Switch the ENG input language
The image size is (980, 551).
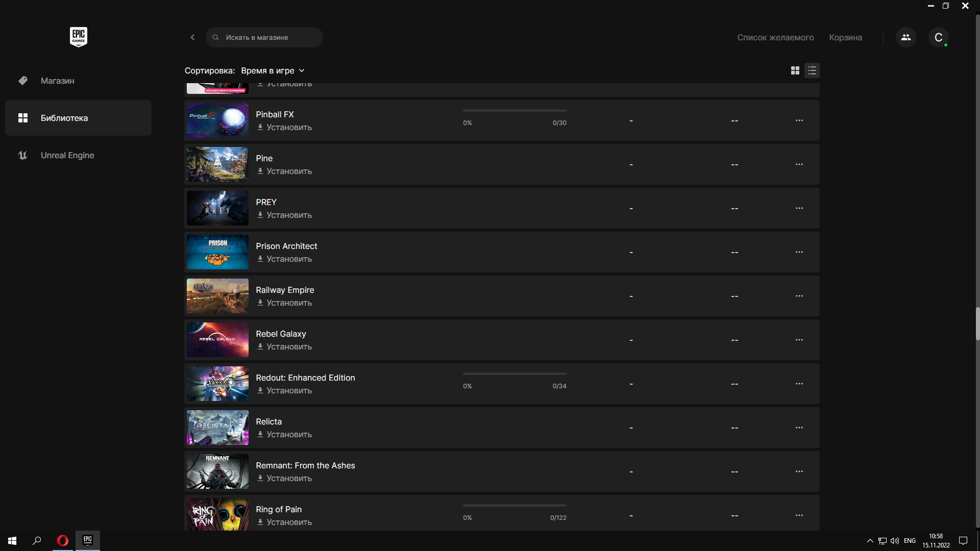910,541
